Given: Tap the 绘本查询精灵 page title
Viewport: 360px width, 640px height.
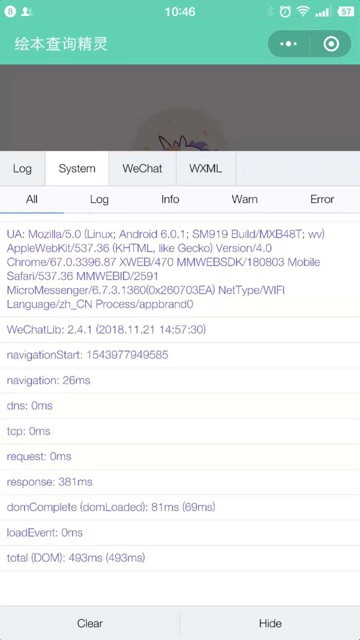Looking at the screenshot, I should click(61, 44).
